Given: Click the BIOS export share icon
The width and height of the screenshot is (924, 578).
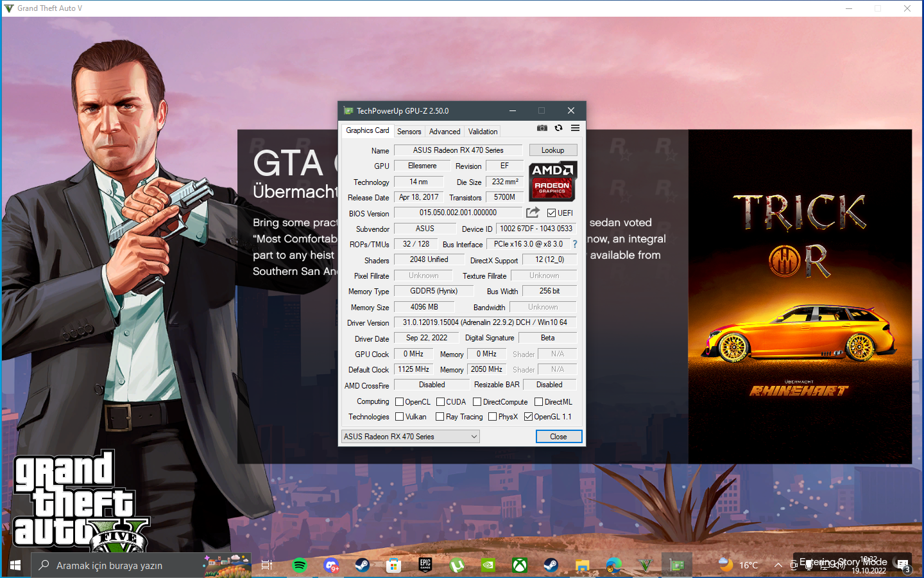Looking at the screenshot, I should point(533,213).
